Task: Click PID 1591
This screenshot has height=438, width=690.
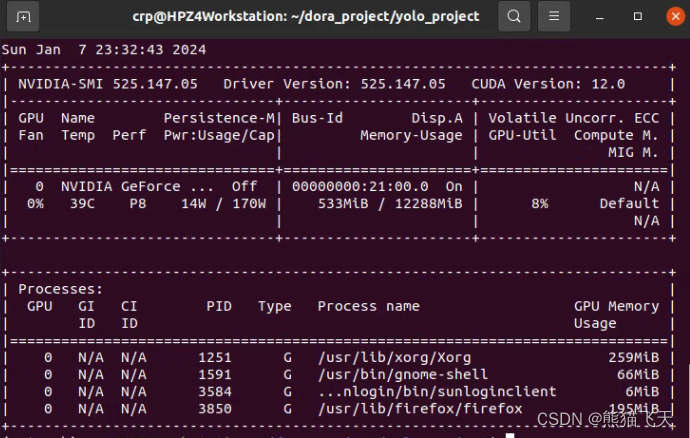Action: click(x=215, y=375)
